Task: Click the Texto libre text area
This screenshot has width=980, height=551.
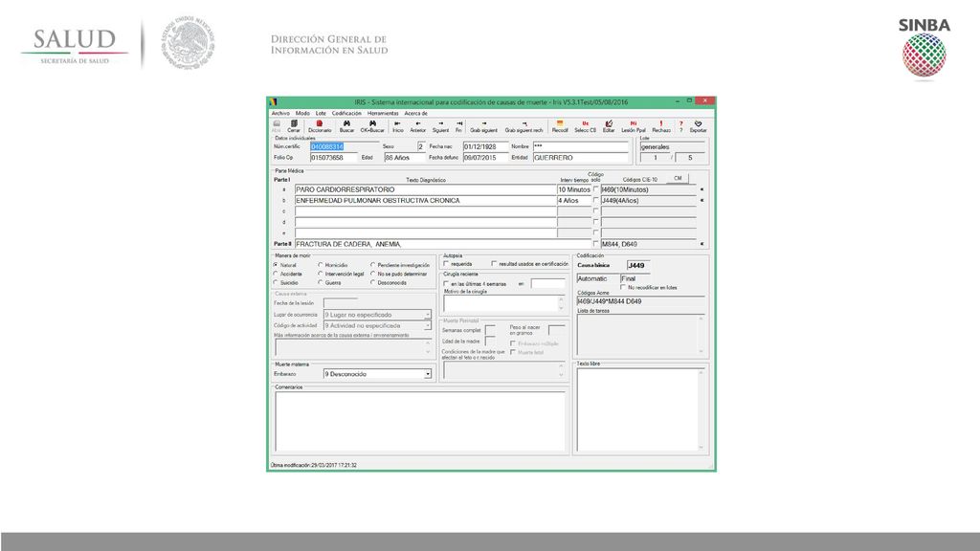Action: [x=640, y=409]
